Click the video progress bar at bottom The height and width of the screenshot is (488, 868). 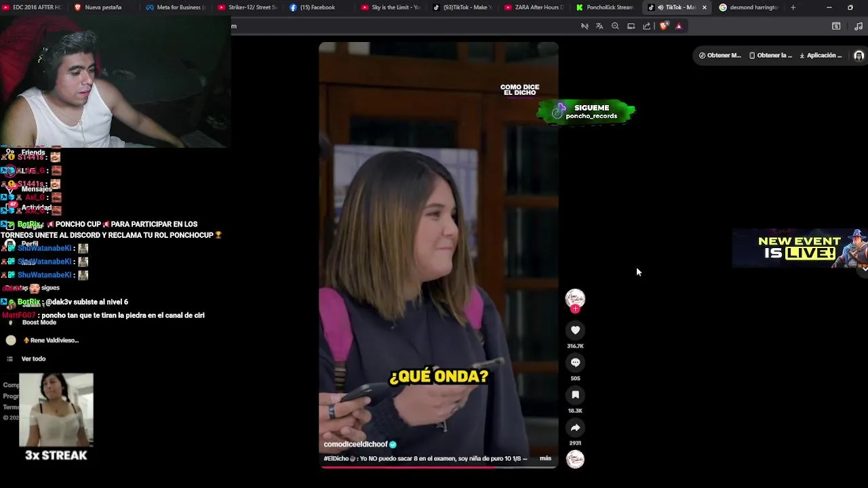point(439,466)
